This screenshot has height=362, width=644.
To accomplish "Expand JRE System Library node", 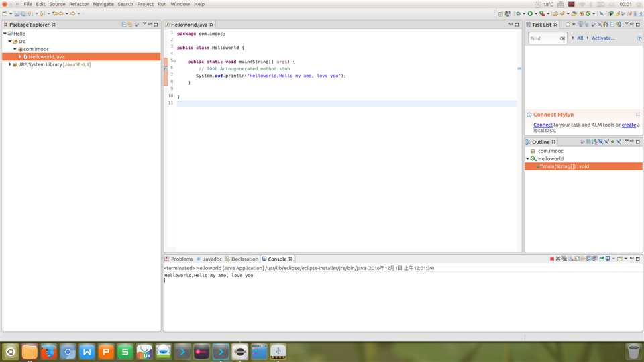I will (10, 64).
